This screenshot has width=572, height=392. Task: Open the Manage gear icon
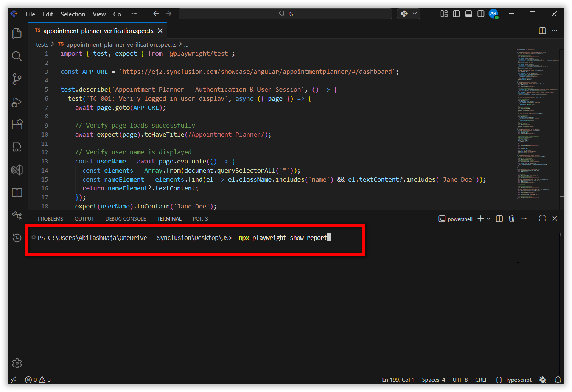click(x=17, y=363)
